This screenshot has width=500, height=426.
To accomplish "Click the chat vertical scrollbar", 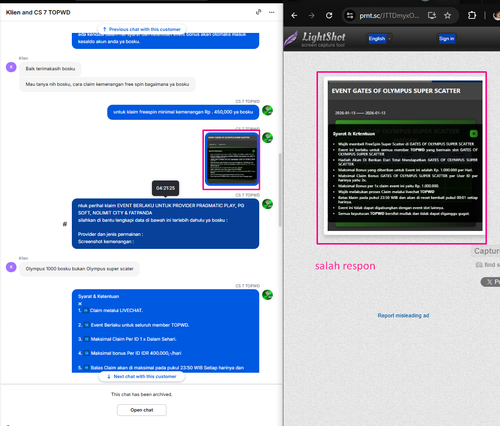I will coord(280,190).
